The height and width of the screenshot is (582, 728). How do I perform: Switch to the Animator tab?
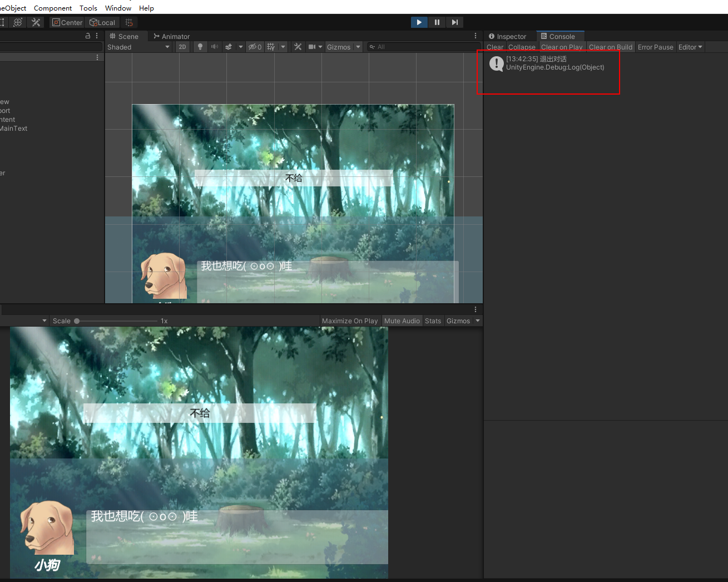(172, 36)
